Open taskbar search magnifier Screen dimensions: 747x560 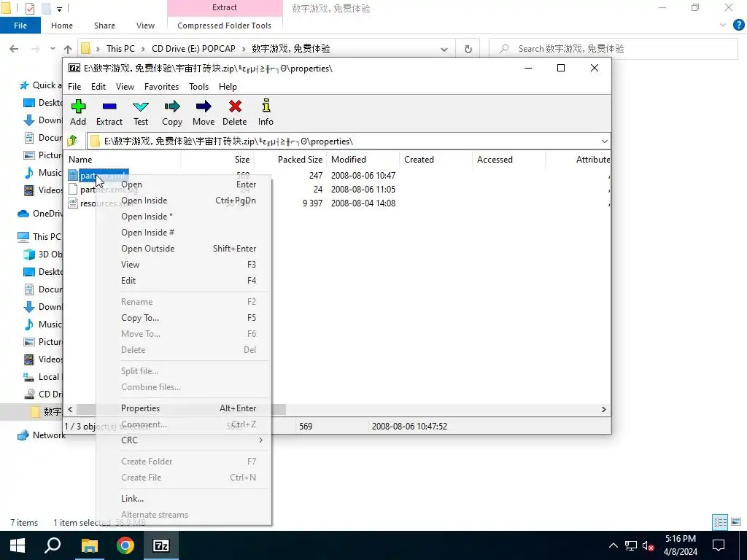pyautogui.click(x=53, y=545)
